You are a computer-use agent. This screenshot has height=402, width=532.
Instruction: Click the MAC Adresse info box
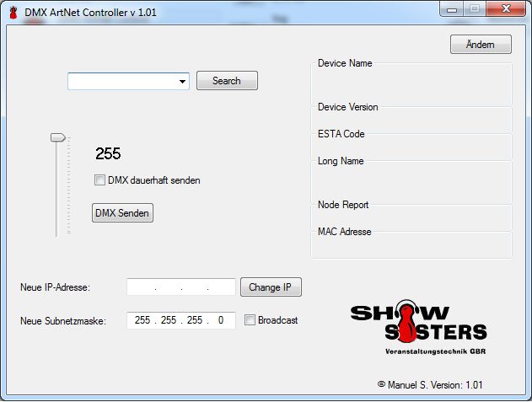click(x=411, y=244)
